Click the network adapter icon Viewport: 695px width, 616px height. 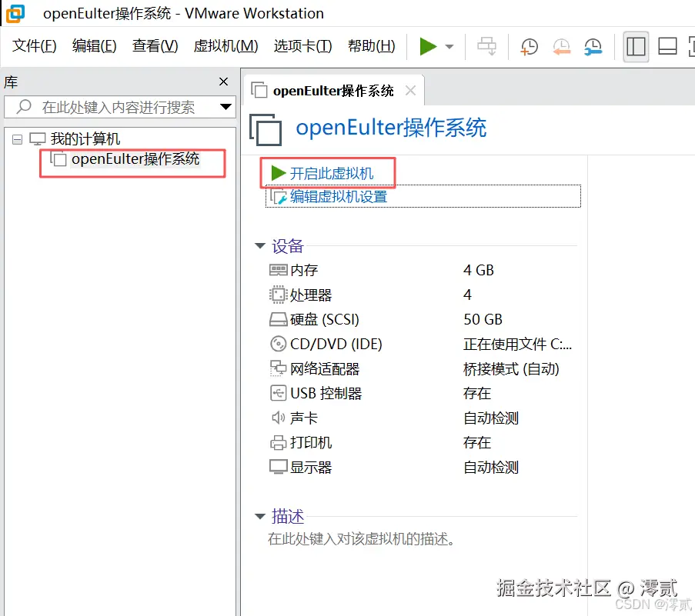[x=279, y=368]
